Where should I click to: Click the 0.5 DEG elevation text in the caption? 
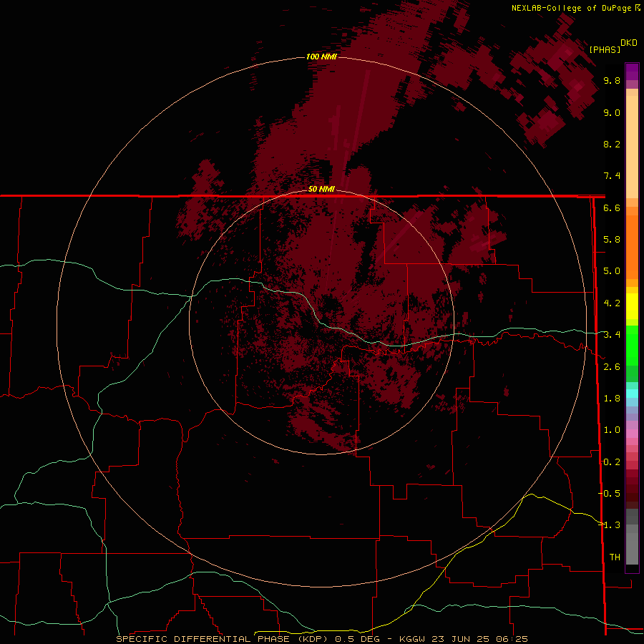point(357,639)
